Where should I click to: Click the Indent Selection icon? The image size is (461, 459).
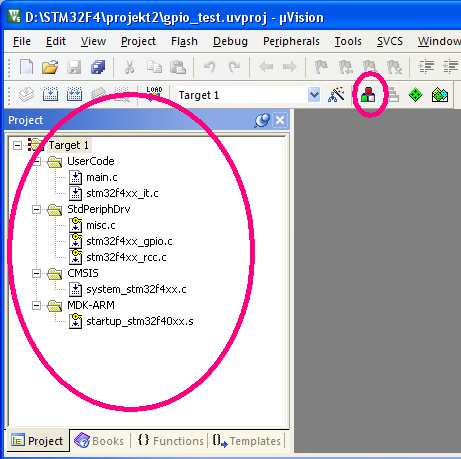[x=426, y=67]
